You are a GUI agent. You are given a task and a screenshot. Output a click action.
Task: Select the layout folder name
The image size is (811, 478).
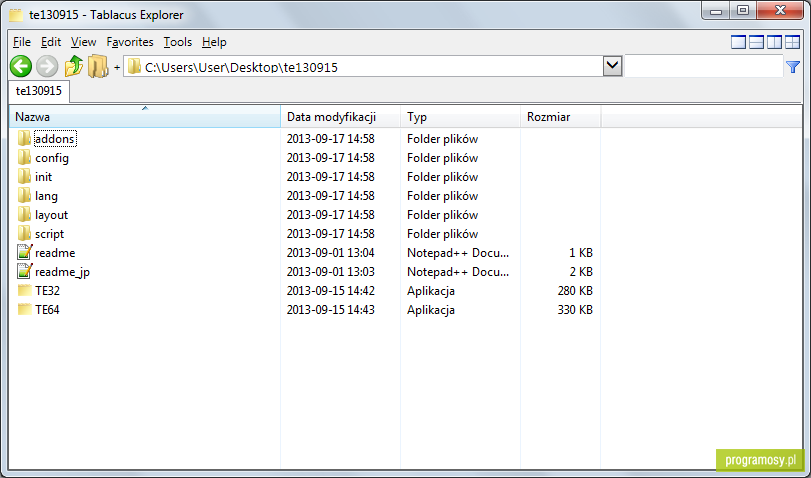click(51, 215)
